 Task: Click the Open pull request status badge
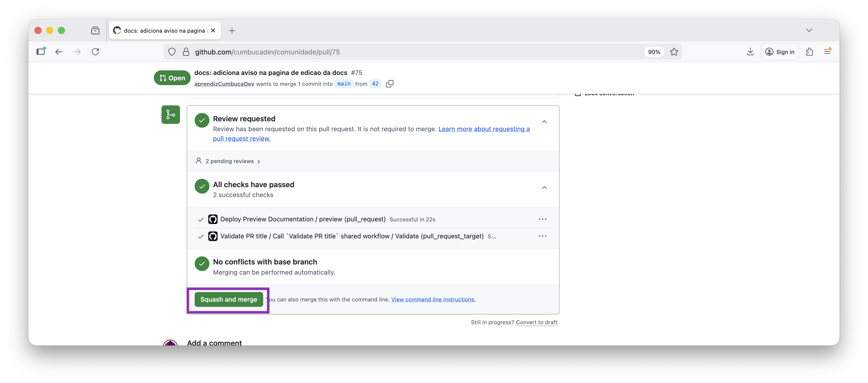pos(172,78)
